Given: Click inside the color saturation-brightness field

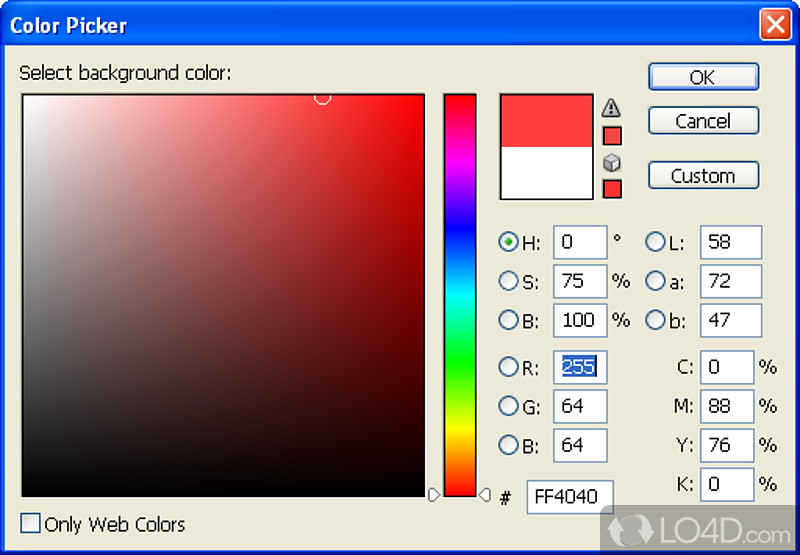Looking at the screenshot, I should (x=223, y=295).
